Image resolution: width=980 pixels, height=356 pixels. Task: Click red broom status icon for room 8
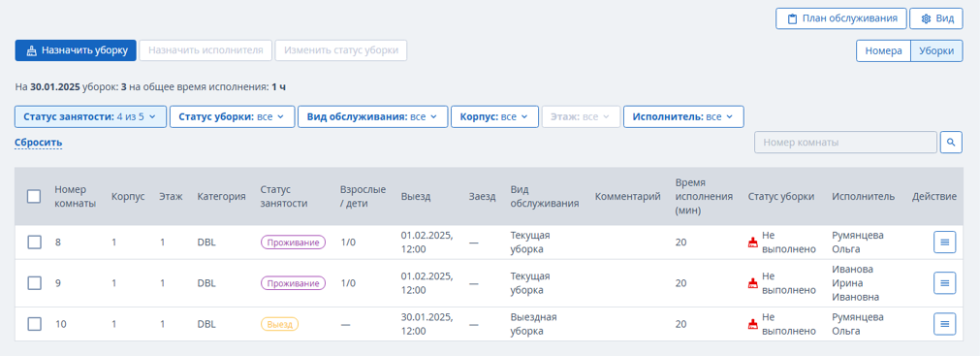(x=753, y=243)
